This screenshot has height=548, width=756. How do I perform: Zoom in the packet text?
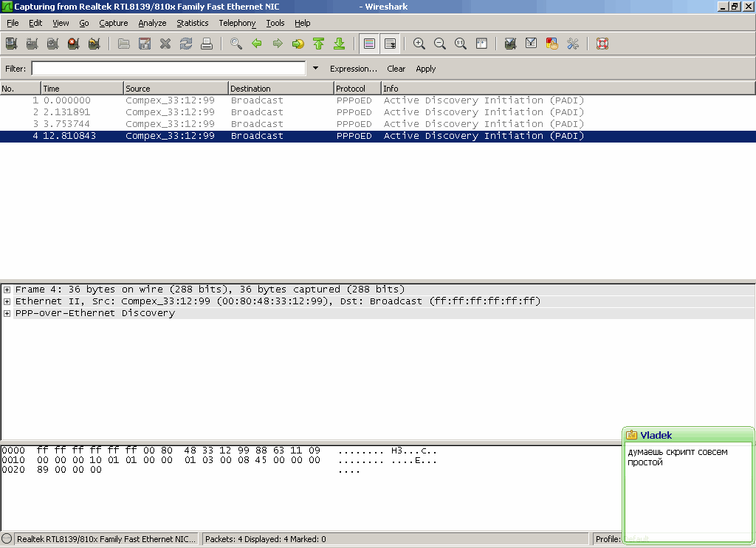coord(419,44)
